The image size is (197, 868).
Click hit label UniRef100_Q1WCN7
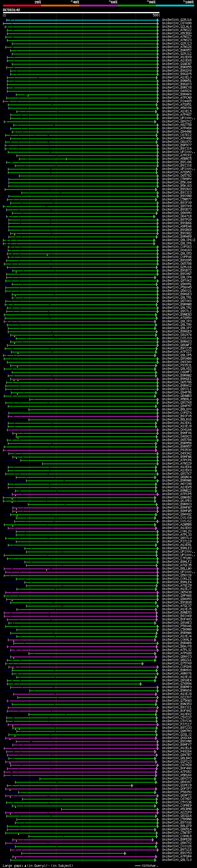[x=177, y=64]
